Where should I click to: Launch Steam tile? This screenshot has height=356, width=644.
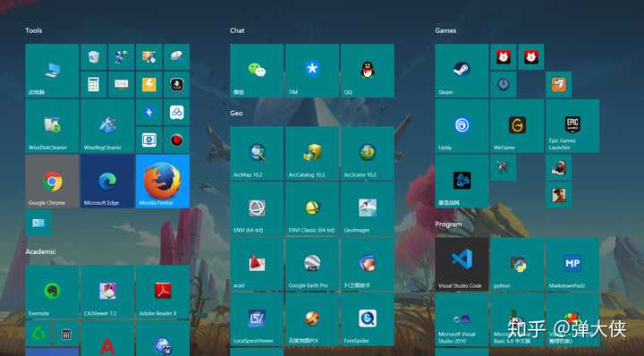point(462,71)
